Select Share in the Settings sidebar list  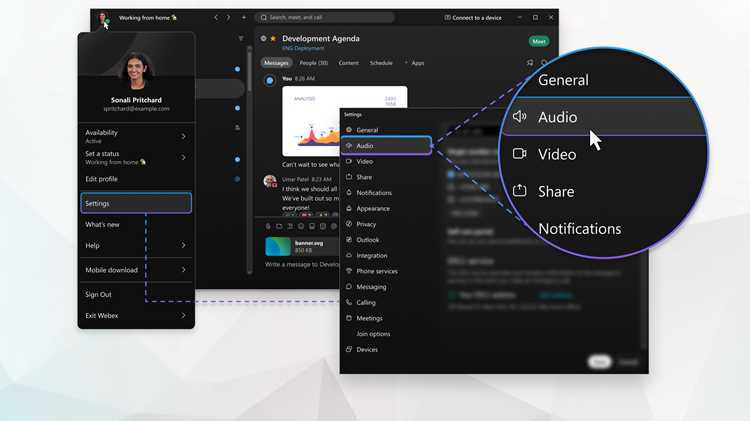click(386, 177)
